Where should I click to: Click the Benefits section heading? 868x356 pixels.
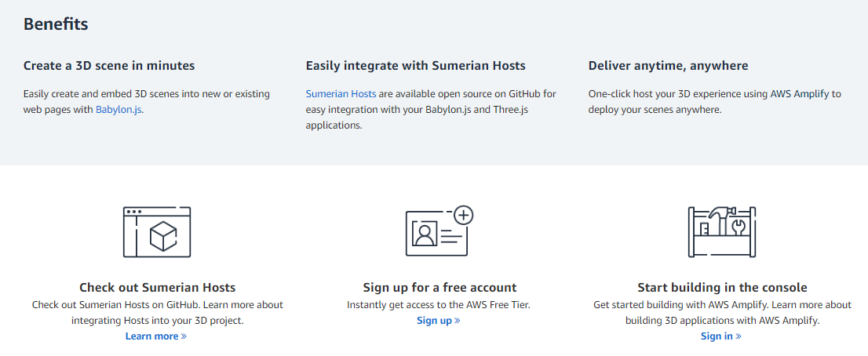[56, 24]
